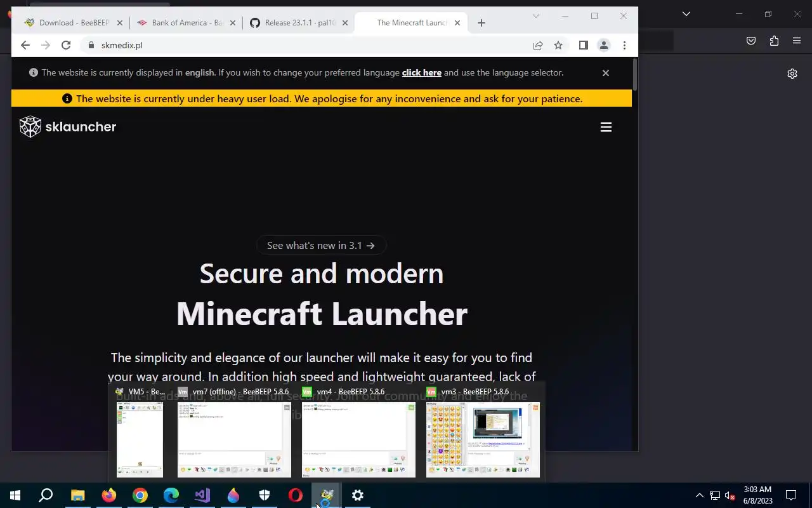Image resolution: width=812 pixels, height=508 pixels.
Task: Click 'See what's new in 3.1' button
Action: (x=321, y=245)
